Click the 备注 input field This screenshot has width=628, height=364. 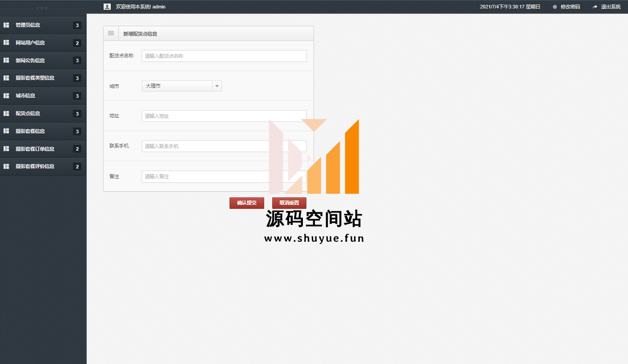(224, 176)
